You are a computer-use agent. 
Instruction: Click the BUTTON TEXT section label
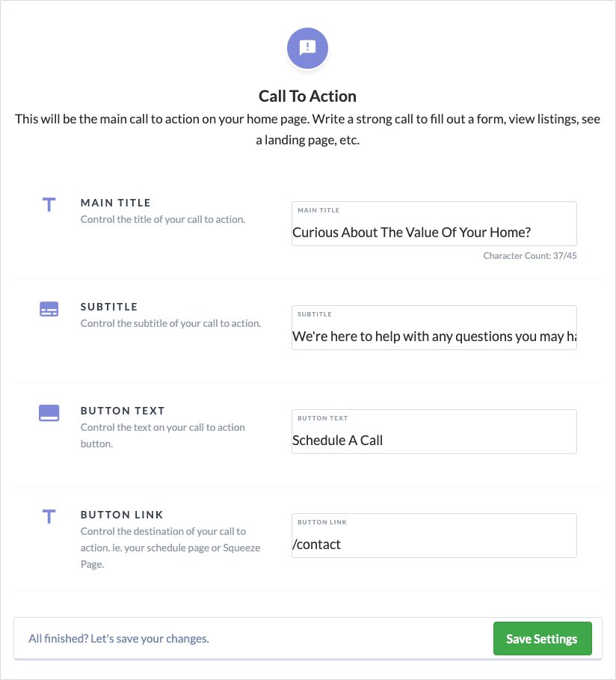click(123, 411)
